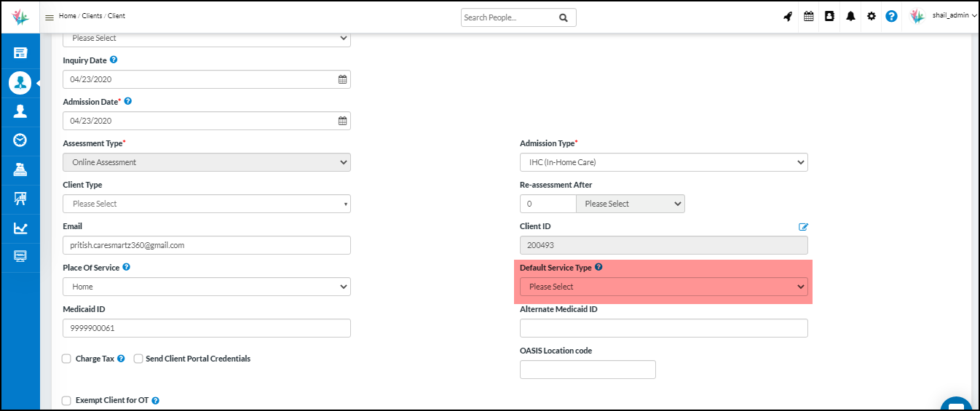Viewport: 980px width, 411px height.
Task: Enable the Charge Tax checkbox
Action: [x=67, y=359]
